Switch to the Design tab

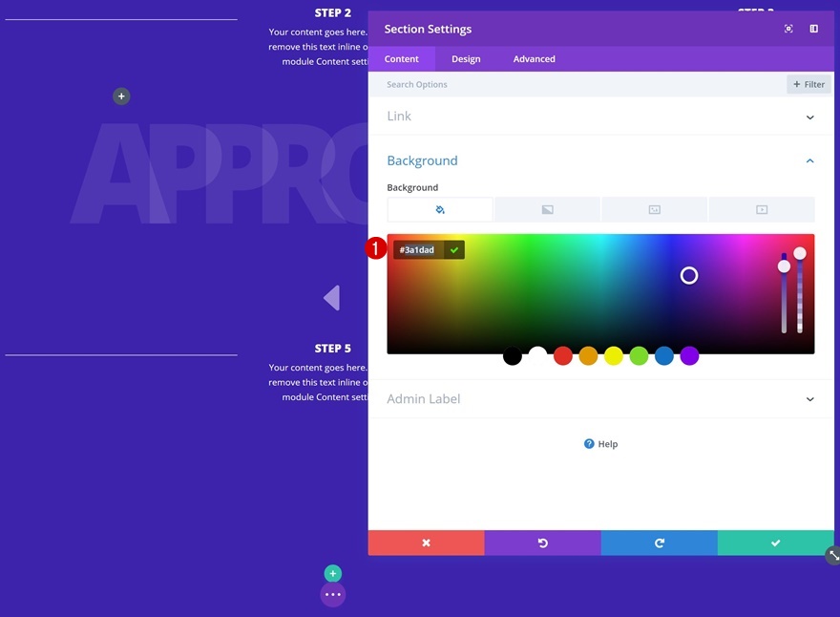click(x=466, y=59)
